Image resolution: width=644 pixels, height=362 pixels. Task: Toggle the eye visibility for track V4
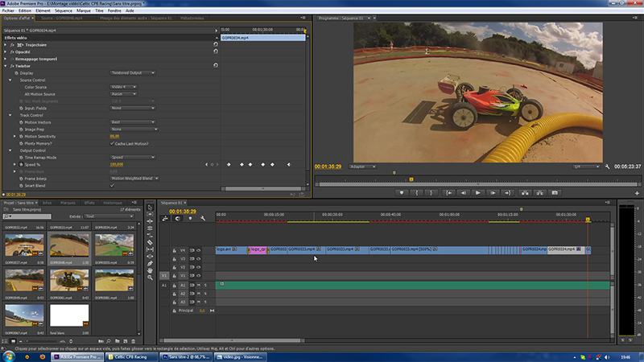pos(199,250)
